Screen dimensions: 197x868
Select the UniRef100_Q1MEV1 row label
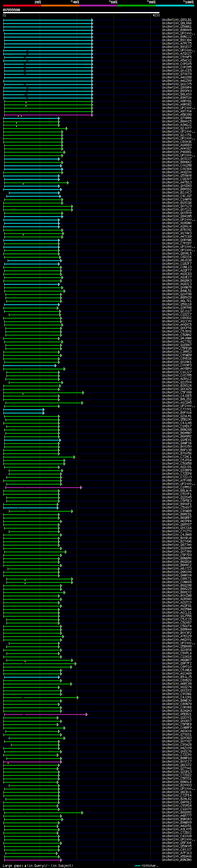[x=177, y=440]
